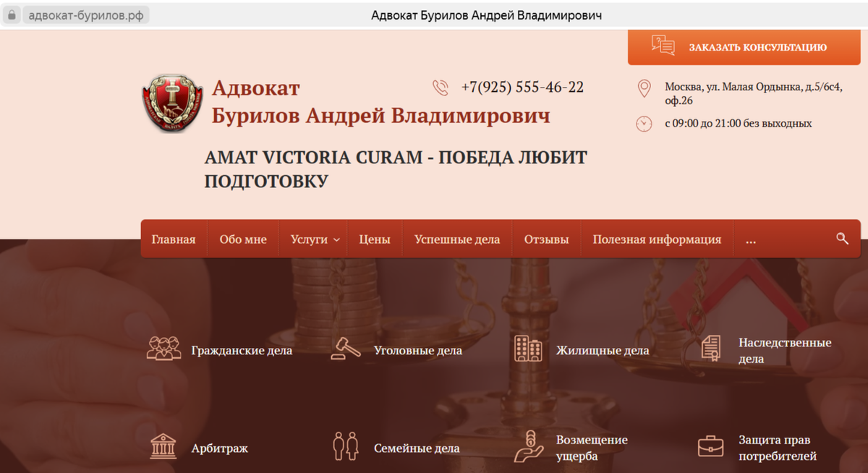The height and width of the screenshot is (473, 868).
Task: Click the Наследственные дела document icon
Action: click(711, 347)
